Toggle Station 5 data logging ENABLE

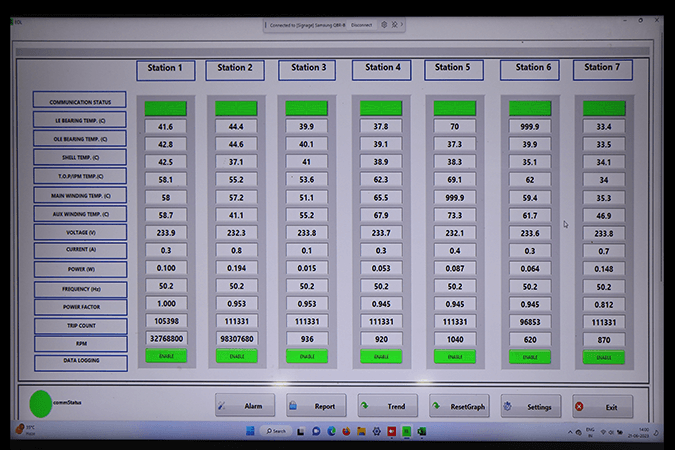point(455,357)
